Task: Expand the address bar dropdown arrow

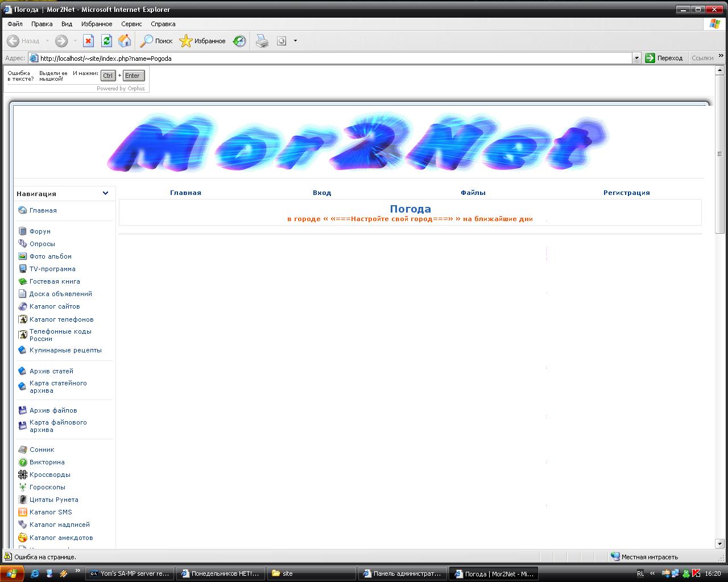Action: [636, 58]
